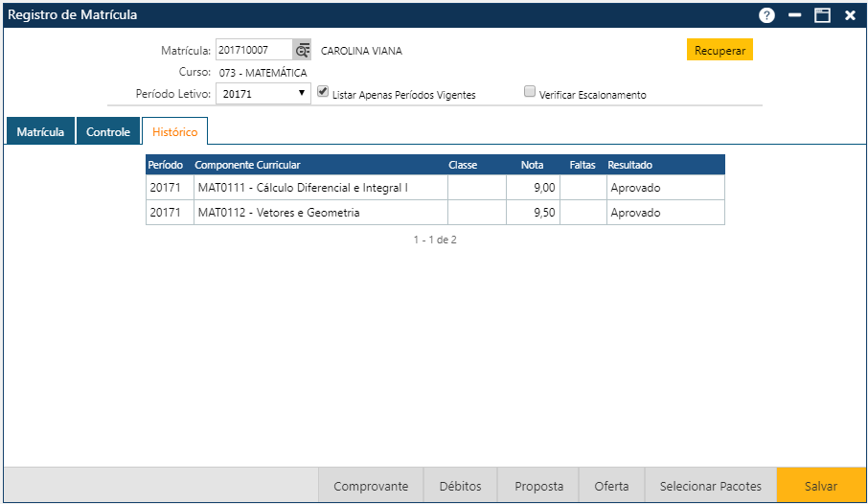Click the Débitos button
Image resolution: width=868 pixels, height=504 pixels.
(x=461, y=486)
